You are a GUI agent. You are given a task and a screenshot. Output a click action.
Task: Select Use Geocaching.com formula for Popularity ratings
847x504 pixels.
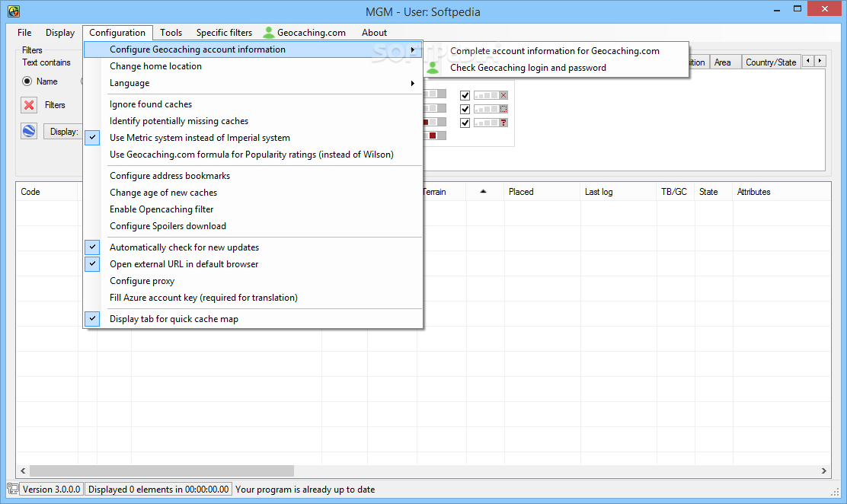pyautogui.click(x=253, y=155)
